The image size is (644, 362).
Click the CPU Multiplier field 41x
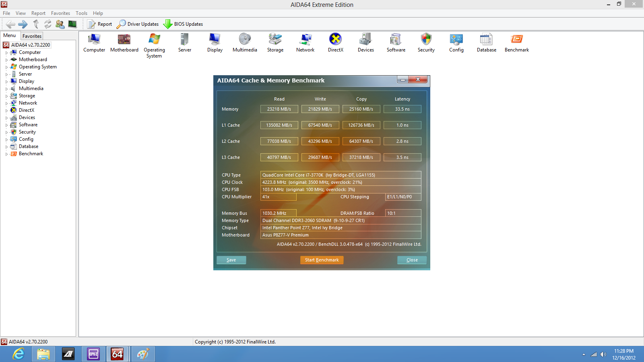279,197
